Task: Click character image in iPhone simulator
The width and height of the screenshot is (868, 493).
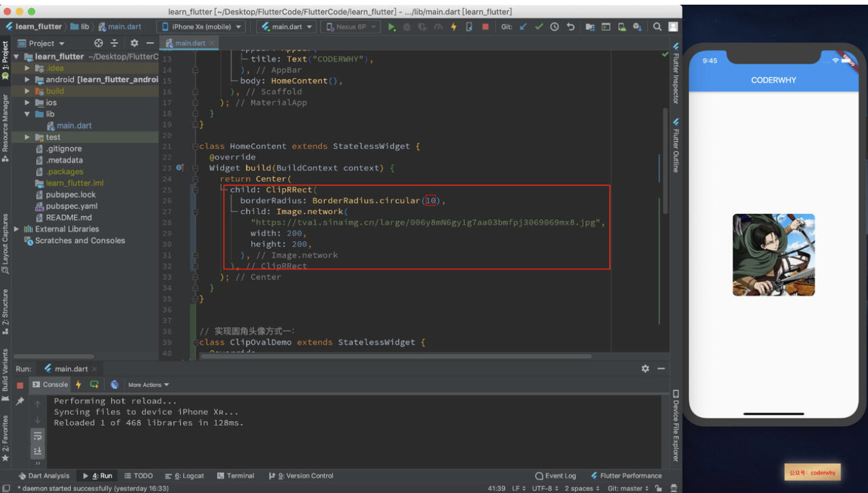Action: 773,254
